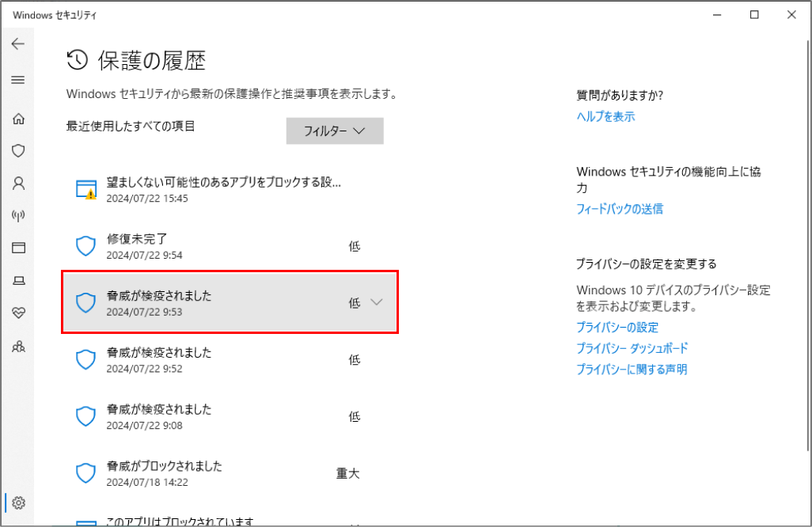Click shield icon of 9:52 quarantined threat
The image size is (812, 527).
[x=86, y=360]
